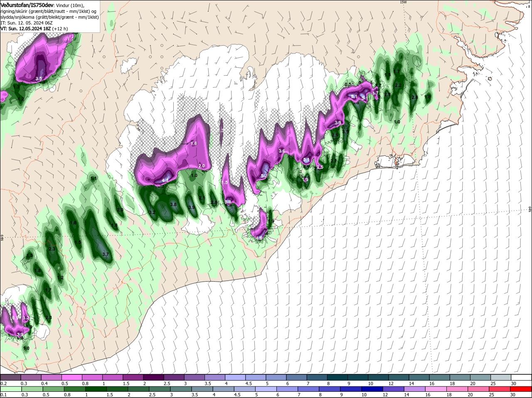Pick the rain scale swatch between 6 and 7
Screen dimensions: 532x398
288,389
